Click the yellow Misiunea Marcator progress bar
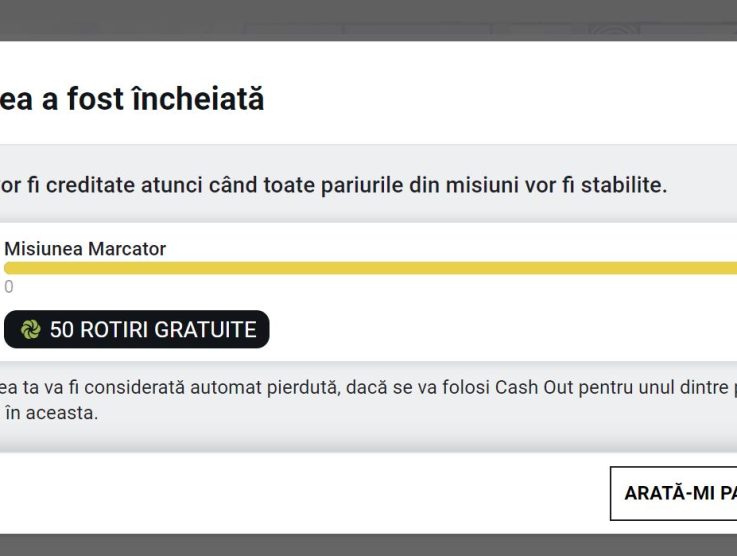 click(370, 268)
